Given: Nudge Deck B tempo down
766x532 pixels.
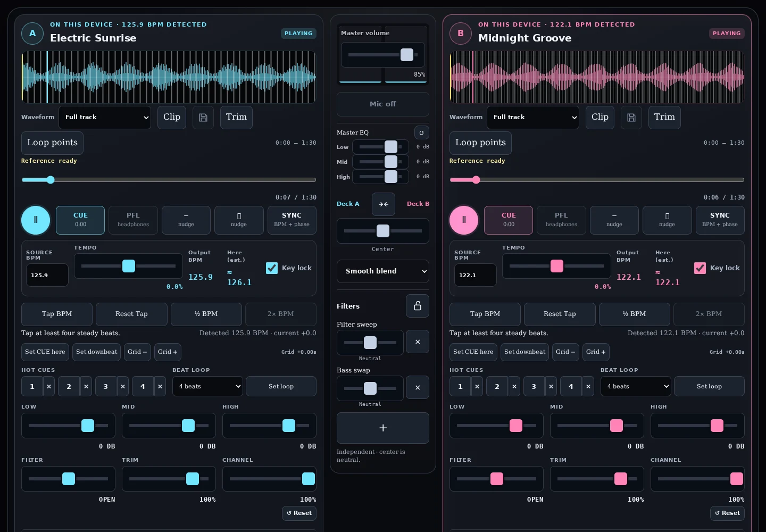Looking at the screenshot, I should (614, 220).
